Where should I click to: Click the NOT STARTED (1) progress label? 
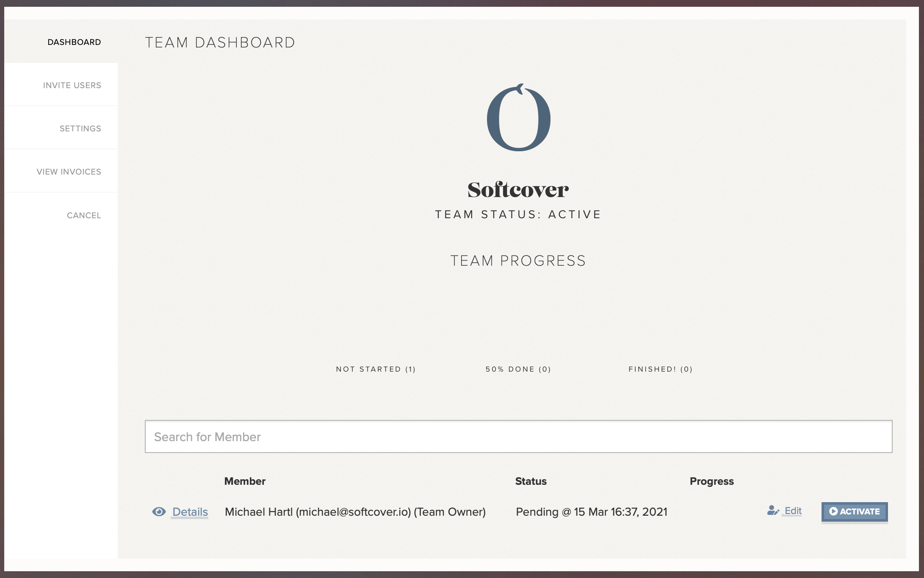pyautogui.click(x=375, y=369)
